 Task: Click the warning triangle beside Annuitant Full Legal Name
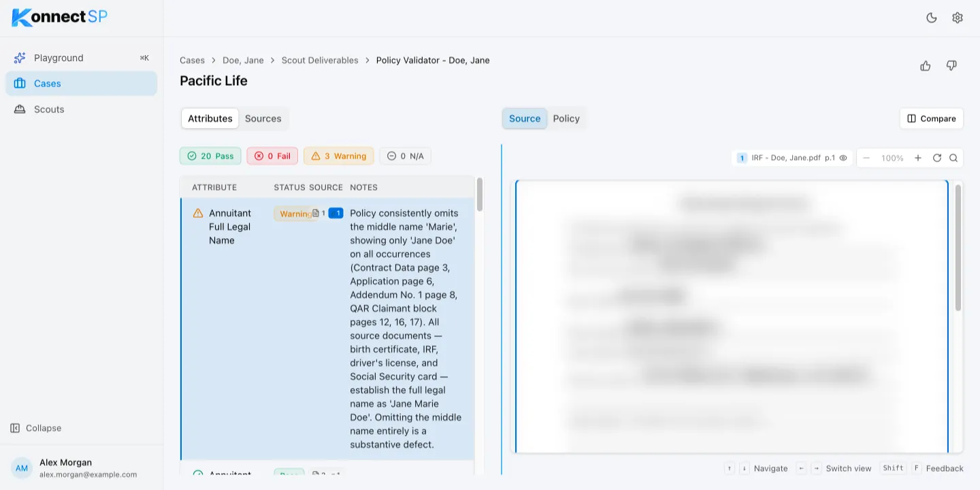(x=198, y=213)
